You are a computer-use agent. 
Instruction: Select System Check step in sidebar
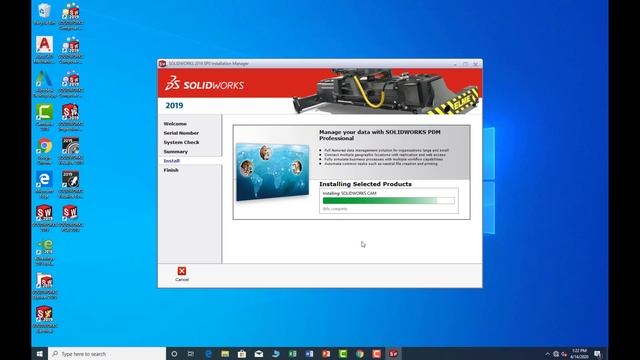tap(181, 142)
